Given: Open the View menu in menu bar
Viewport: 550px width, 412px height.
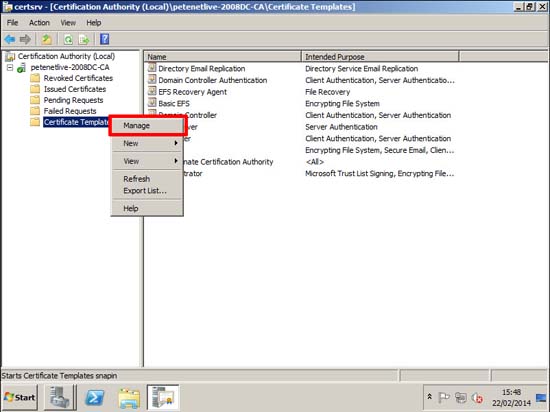Looking at the screenshot, I should click(x=68, y=23).
